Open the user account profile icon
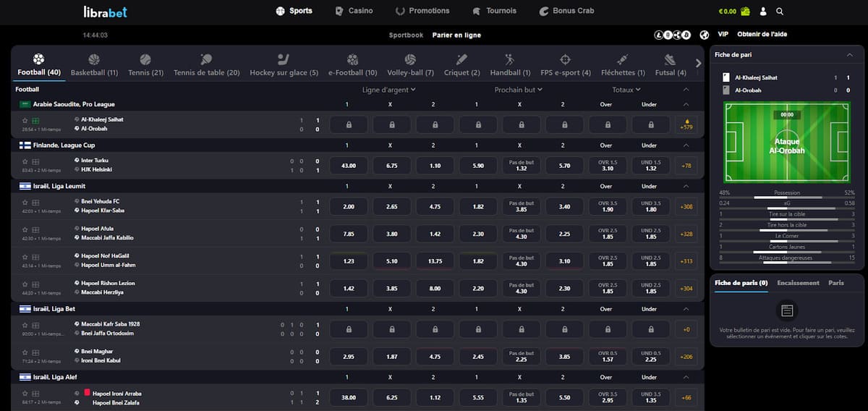The image size is (868, 411). 764,11
